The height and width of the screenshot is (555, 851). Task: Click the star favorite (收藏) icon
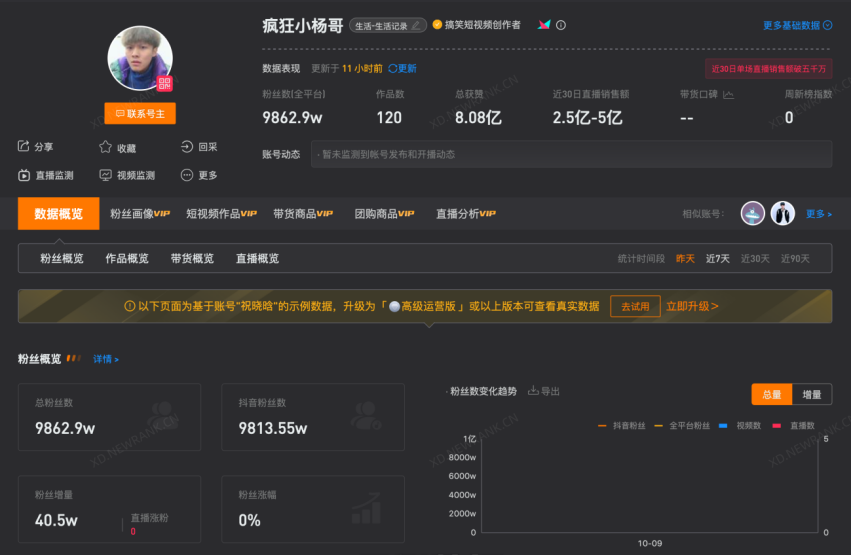tap(105, 147)
